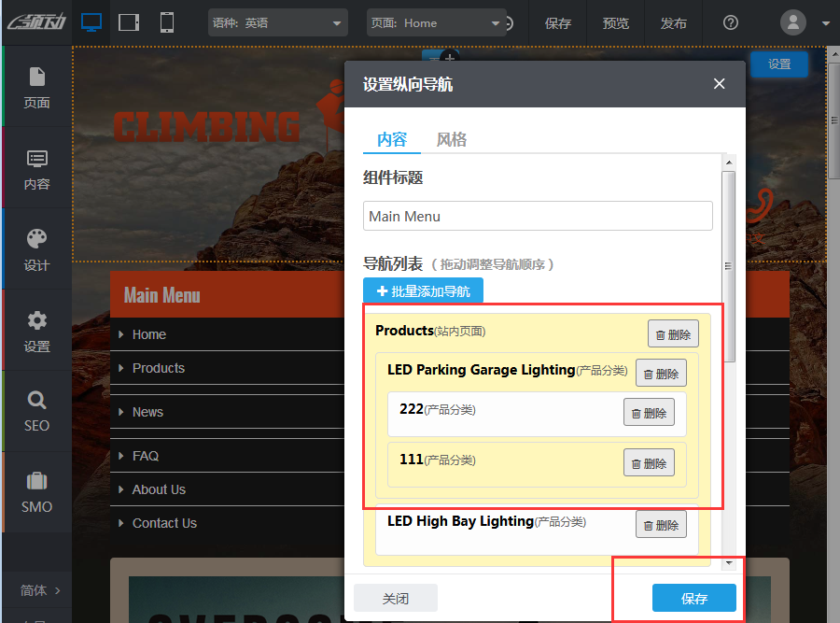Open the 页面 pages sidebar panel

[x=36, y=87]
